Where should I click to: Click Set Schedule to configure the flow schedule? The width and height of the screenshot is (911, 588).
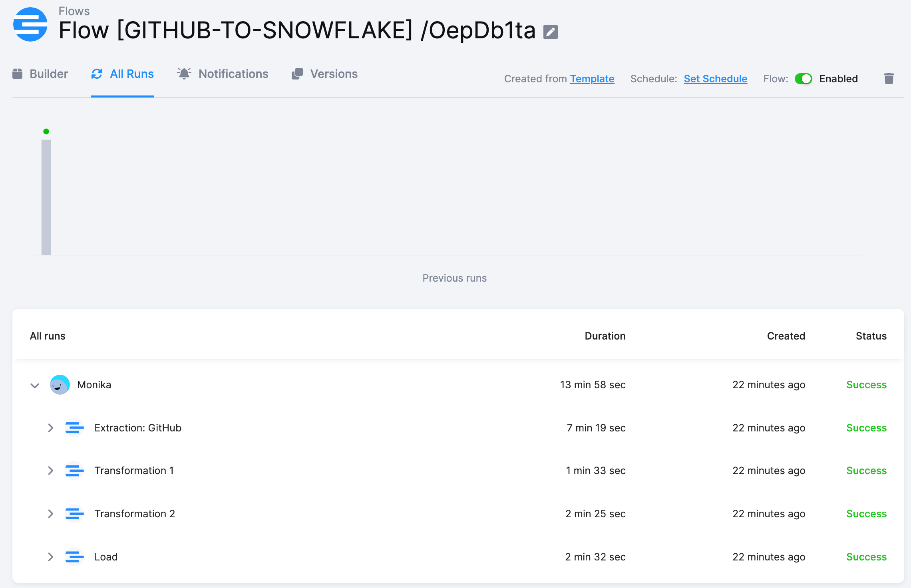pos(715,79)
